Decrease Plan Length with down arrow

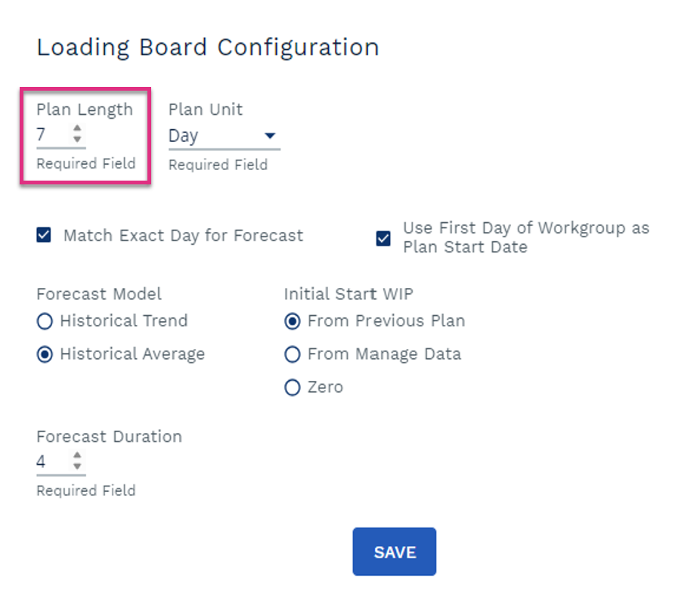click(x=77, y=139)
